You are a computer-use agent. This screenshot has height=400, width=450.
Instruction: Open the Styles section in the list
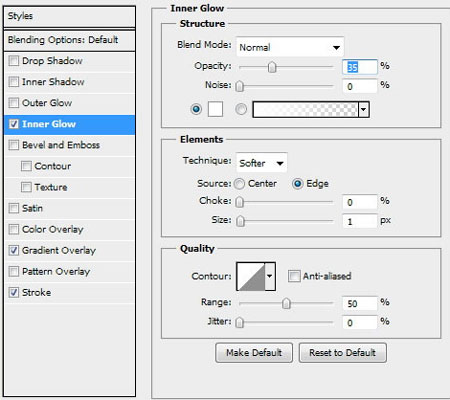69,16
